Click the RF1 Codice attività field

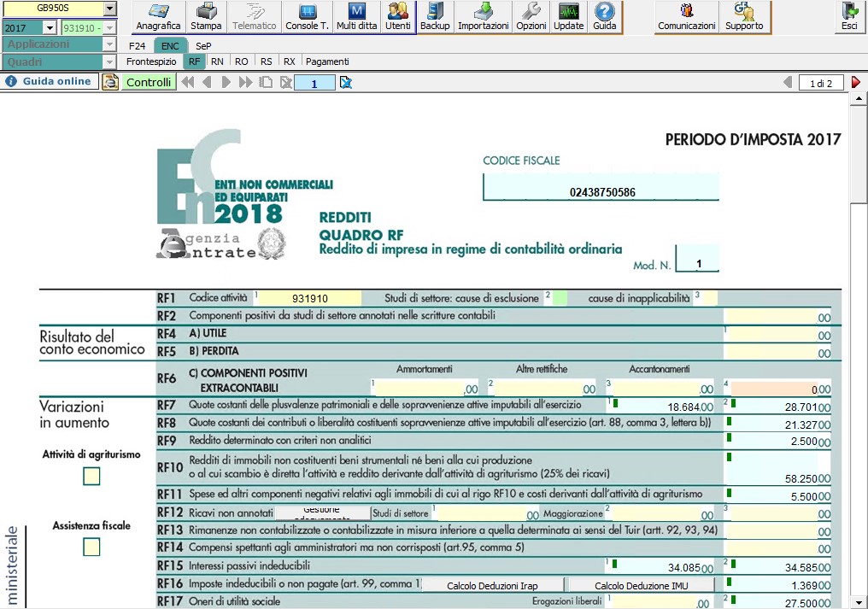point(310,298)
